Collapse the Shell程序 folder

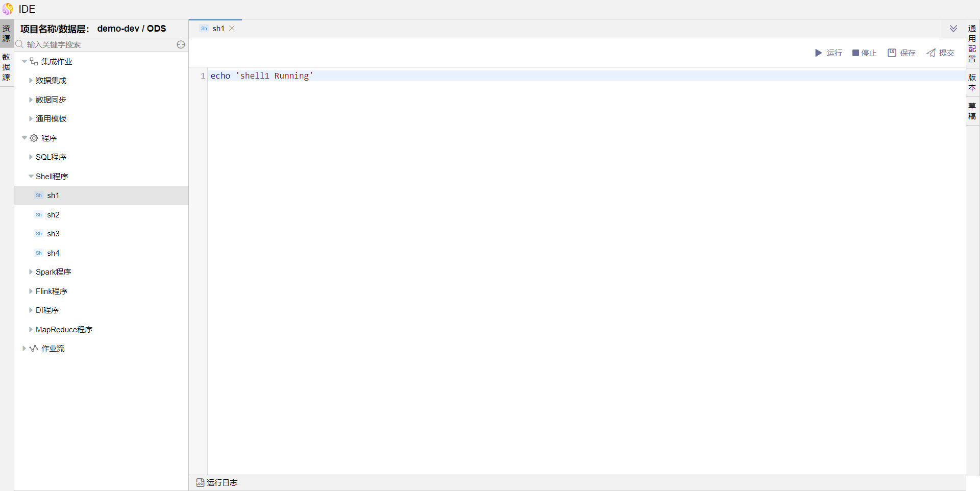31,177
